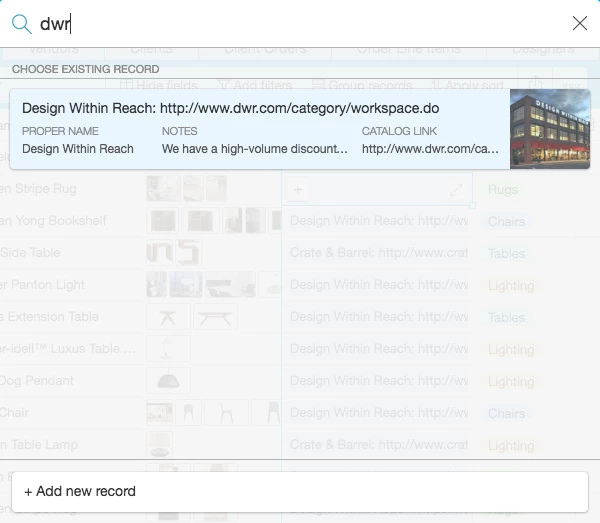Click the Dog Pendant record name
This screenshot has height=523, width=600.
click(x=37, y=381)
